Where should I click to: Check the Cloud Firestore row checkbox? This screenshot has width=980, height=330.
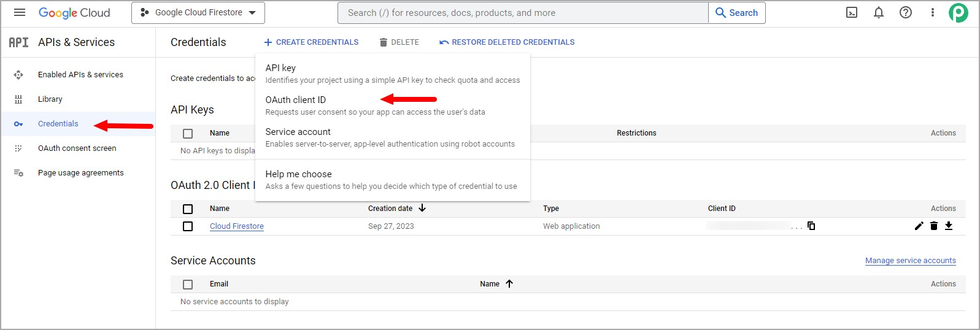click(x=188, y=226)
